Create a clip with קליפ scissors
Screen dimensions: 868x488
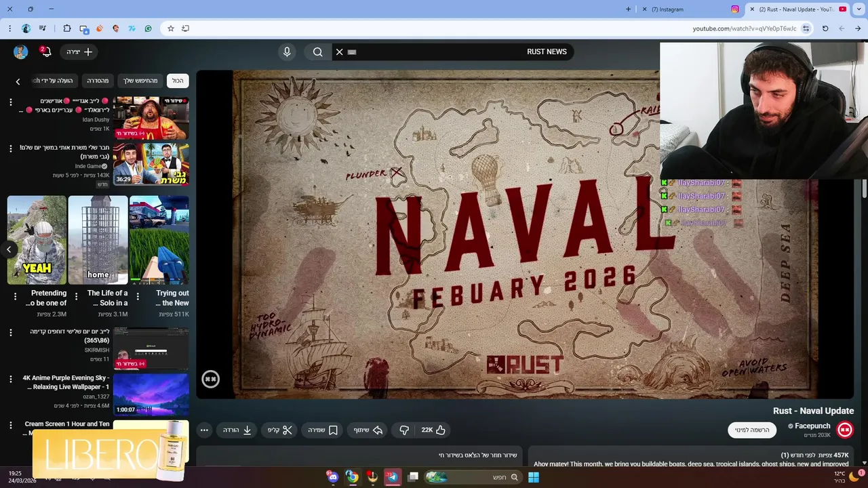(279, 430)
